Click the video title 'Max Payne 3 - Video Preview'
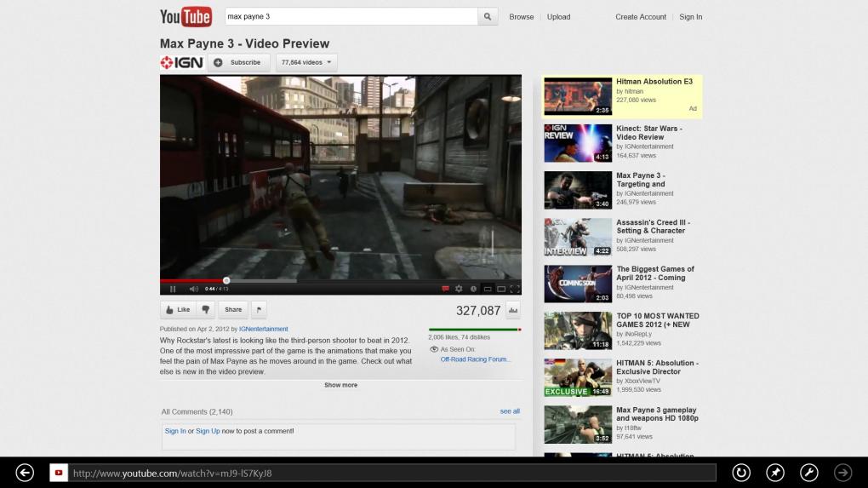 pyautogui.click(x=245, y=43)
